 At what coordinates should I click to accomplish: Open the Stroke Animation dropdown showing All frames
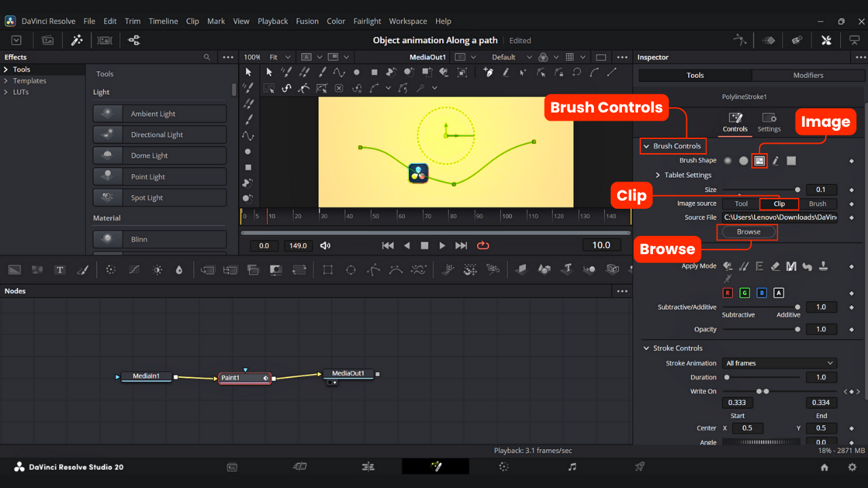(x=779, y=363)
